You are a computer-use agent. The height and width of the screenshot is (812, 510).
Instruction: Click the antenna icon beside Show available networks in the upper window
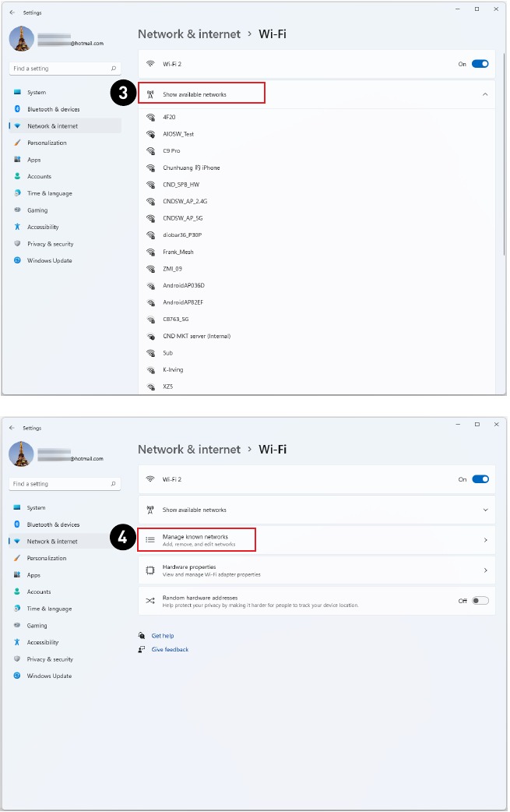pos(150,94)
